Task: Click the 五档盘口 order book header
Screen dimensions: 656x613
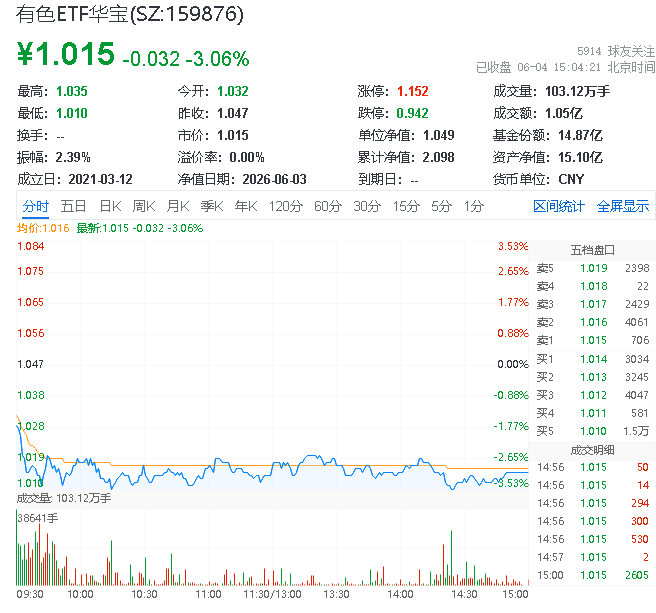Action: (592, 250)
